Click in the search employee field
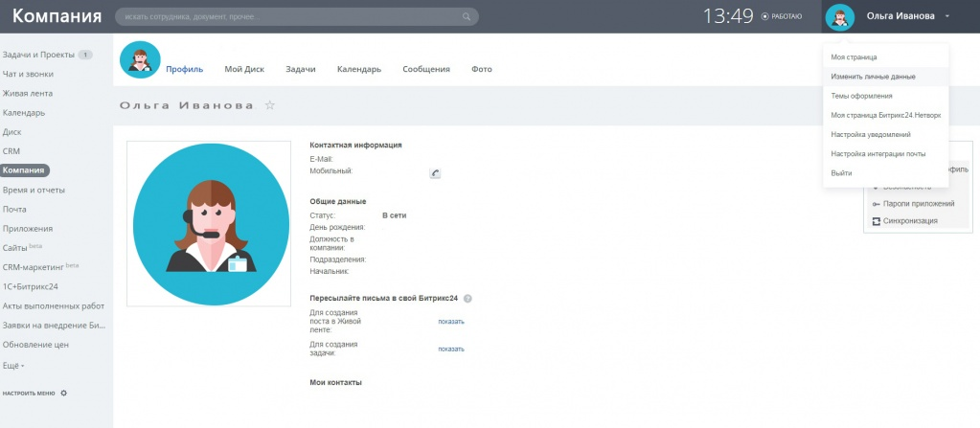The image size is (980, 428). tap(297, 16)
